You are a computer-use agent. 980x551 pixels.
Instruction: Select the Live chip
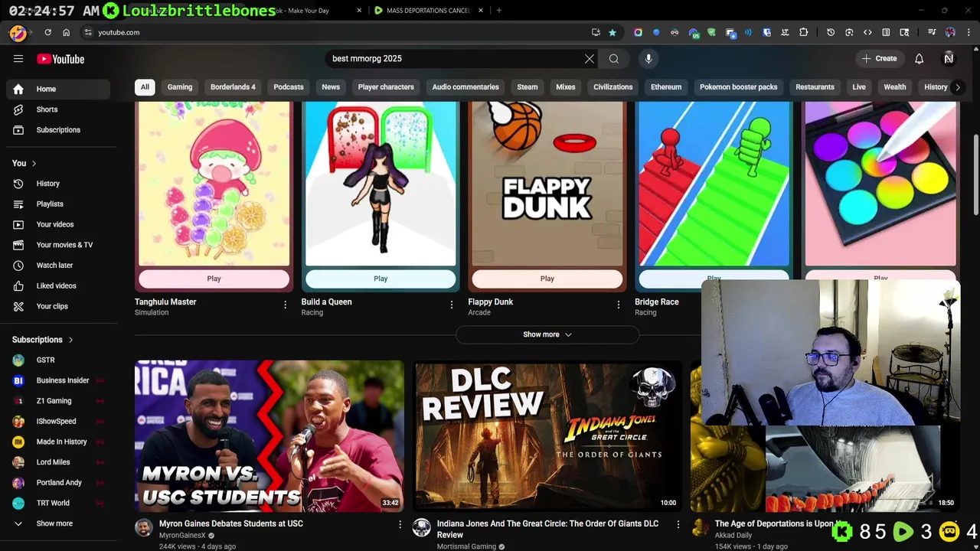[x=859, y=87]
